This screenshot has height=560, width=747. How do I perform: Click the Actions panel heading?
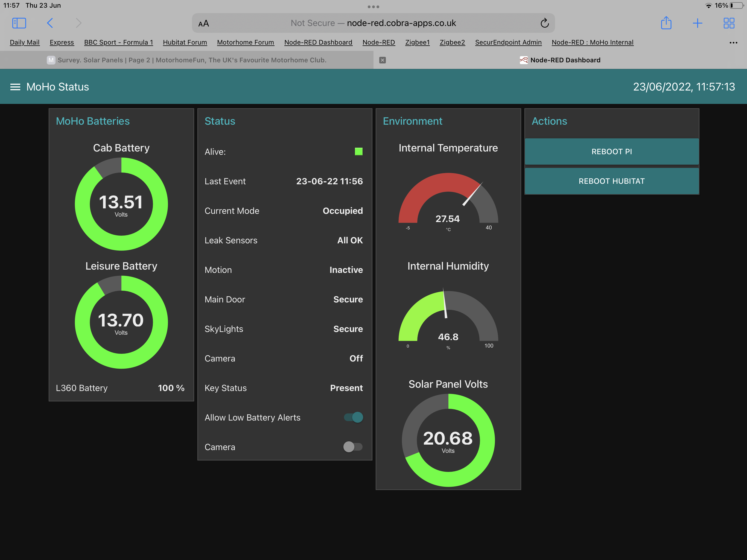click(x=549, y=121)
